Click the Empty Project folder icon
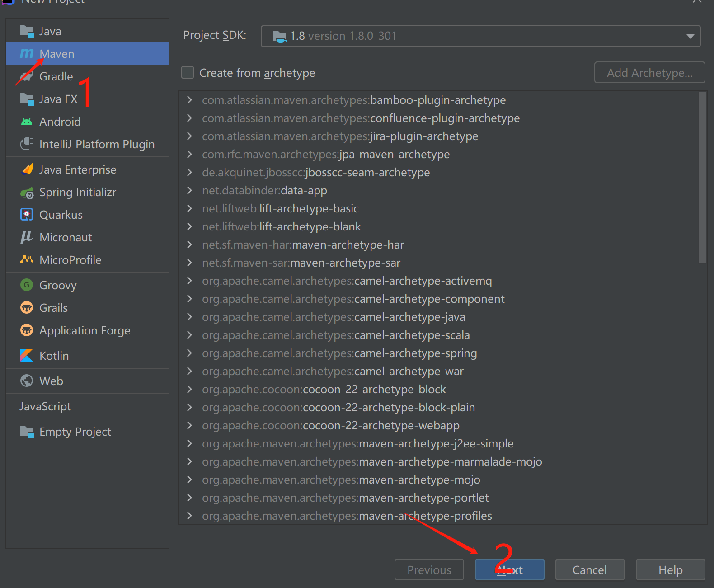714x588 pixels. tap(27, 432)
